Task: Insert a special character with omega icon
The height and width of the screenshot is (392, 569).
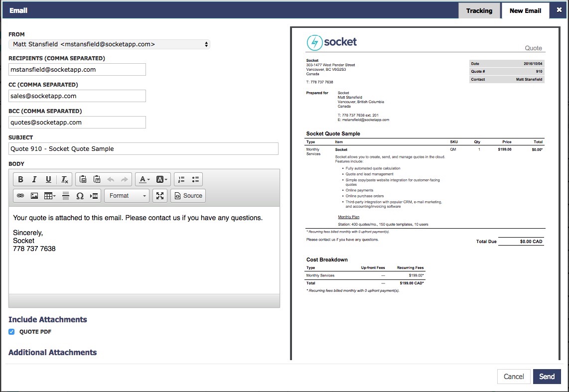Action: point(80,196)
